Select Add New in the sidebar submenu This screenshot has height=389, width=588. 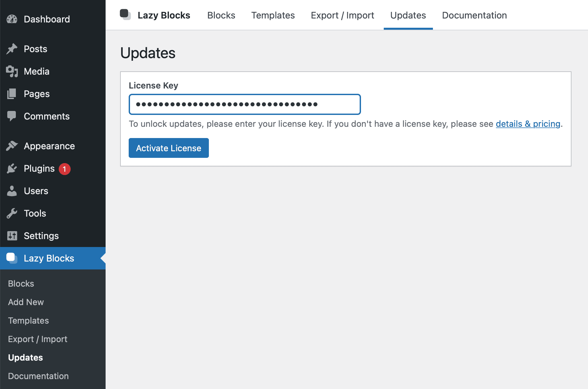[26, 302]
